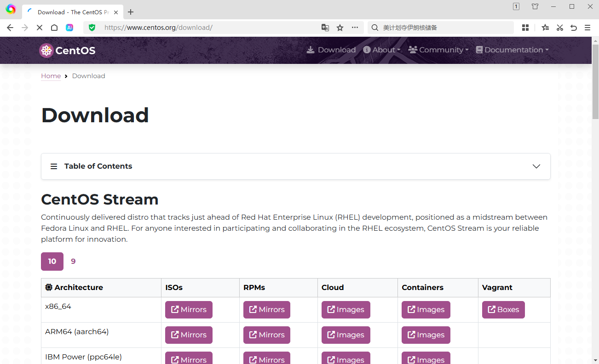The image size is (599, 364).
Task: Click the ISOs column header
Action: coord(200,288)
